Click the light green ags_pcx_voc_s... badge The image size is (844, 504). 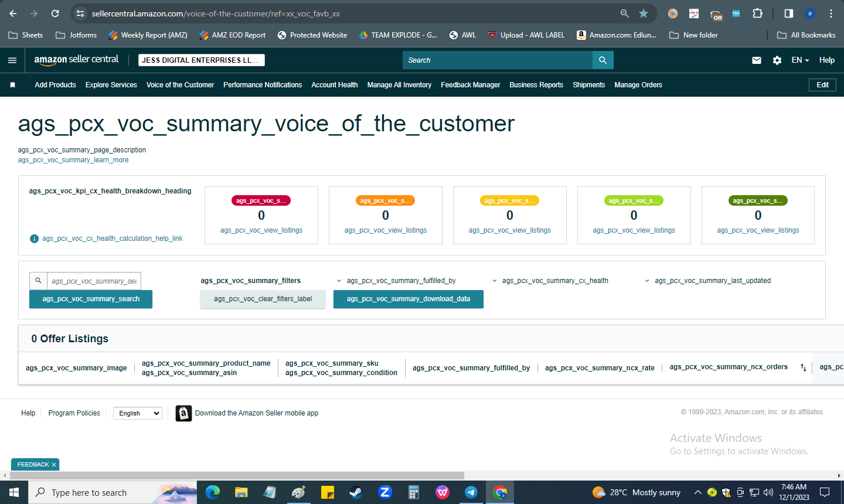[x=634, y=200]
